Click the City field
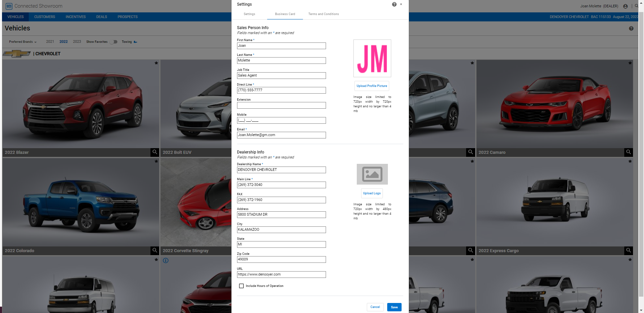Screen dimensions: 644x313 coord(282,230)
